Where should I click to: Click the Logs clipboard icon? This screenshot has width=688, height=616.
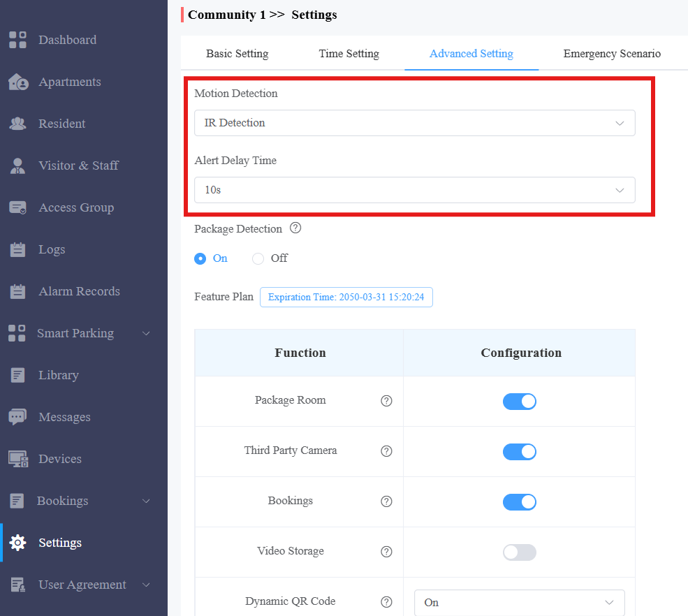click(17, 249)
